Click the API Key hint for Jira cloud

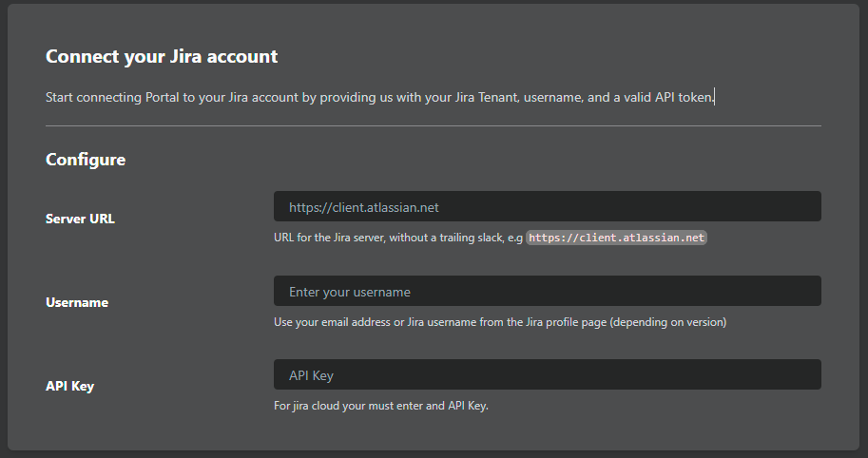(x=380, y=406)
